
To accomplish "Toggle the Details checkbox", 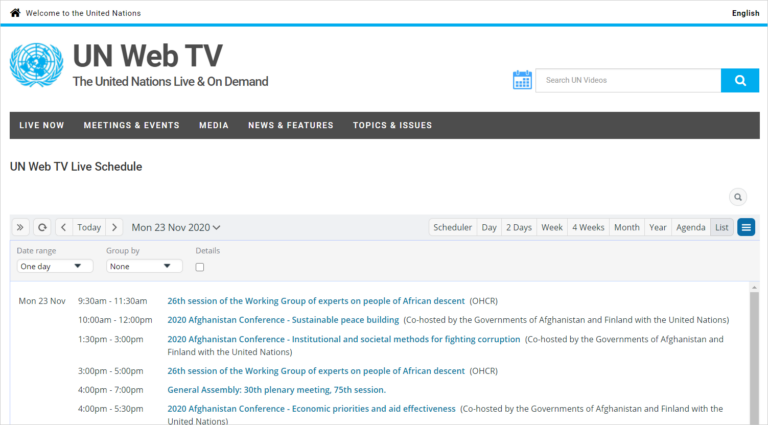I will coord(200,267).
